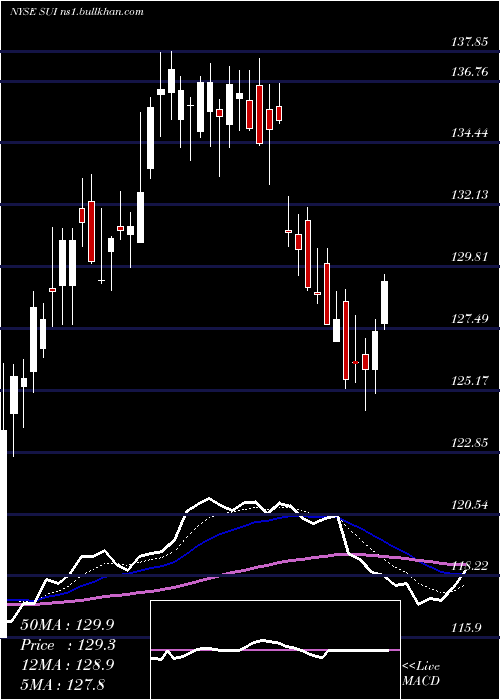Click the 132.13 price axis label
Image resolution: width=500 pixels, height=700 pixels.
[x=469, y=195]
